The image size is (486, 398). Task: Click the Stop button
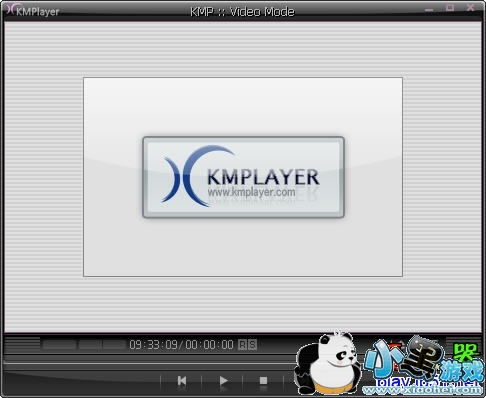pos(263,380)
